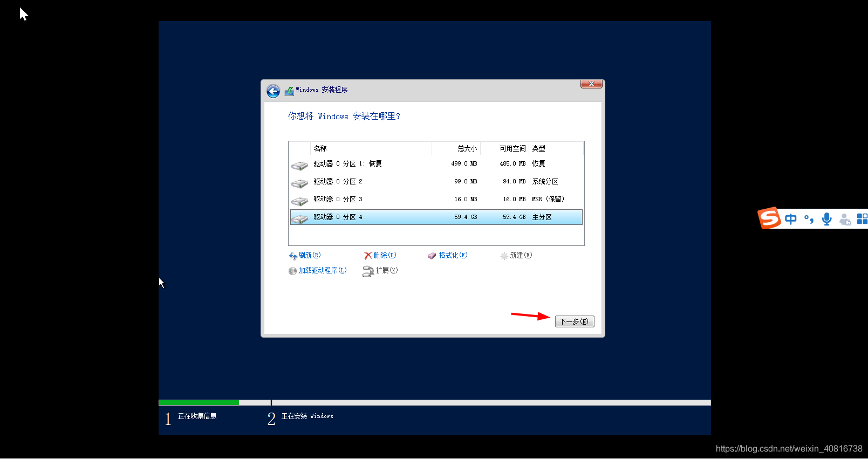Click the drive icon for partition 3
This screenshot has width=868, height=459.
[x=299, y=201]
